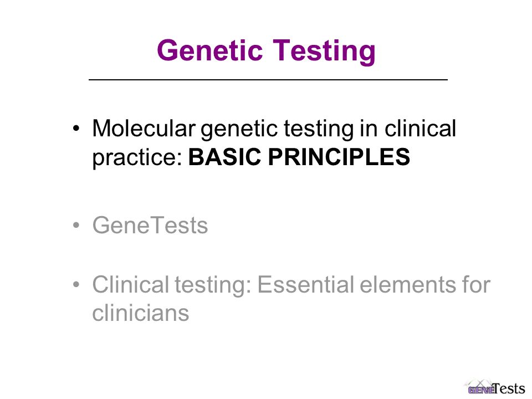532x399 pixels.
Task: Click the word Testing in the title
Action: (324, 51)
